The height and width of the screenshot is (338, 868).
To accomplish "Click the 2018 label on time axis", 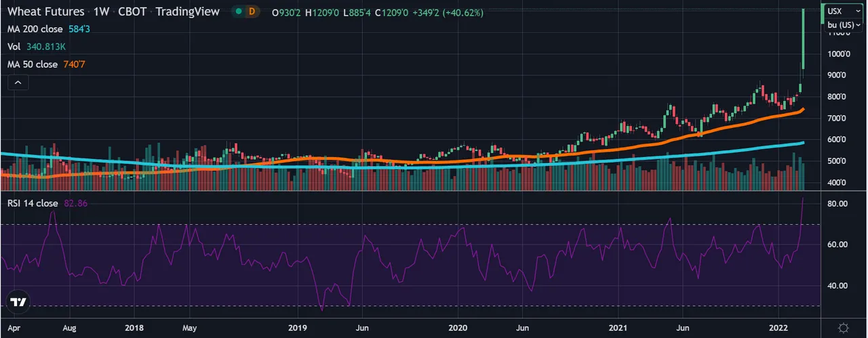I will (x=134, y=328).
